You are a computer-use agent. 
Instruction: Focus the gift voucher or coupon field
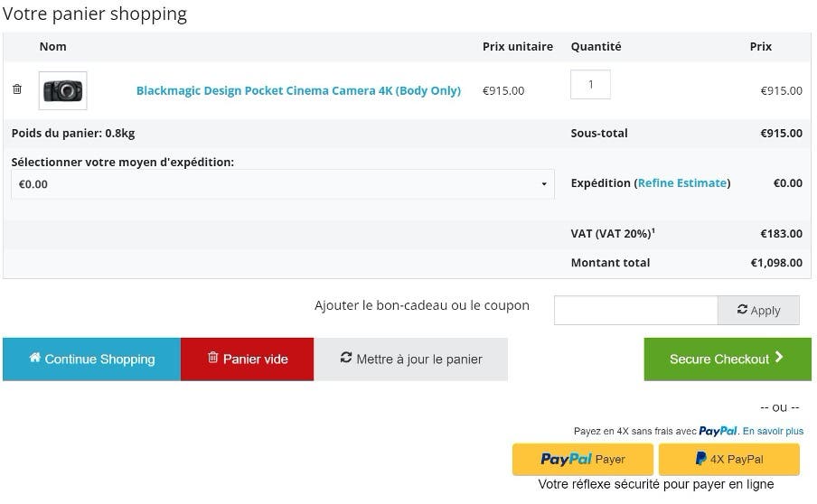[x=635, y=310]
